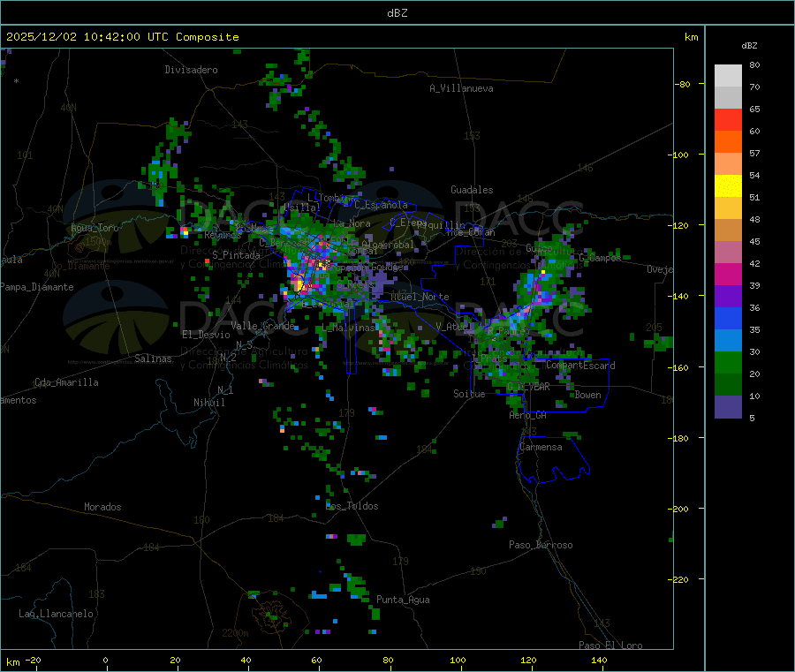
Task: Click the S_Pintada label
Action: (x=236, y=255)
